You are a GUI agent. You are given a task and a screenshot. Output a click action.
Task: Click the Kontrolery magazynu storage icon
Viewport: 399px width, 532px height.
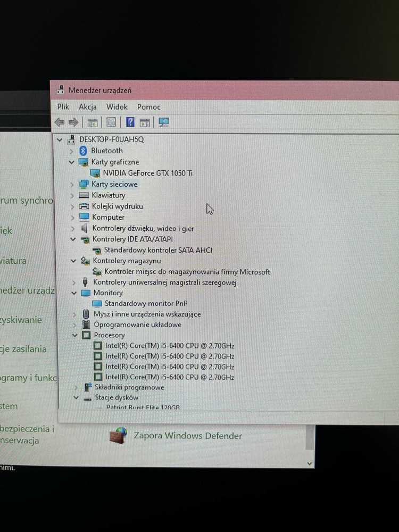[85, 261]
